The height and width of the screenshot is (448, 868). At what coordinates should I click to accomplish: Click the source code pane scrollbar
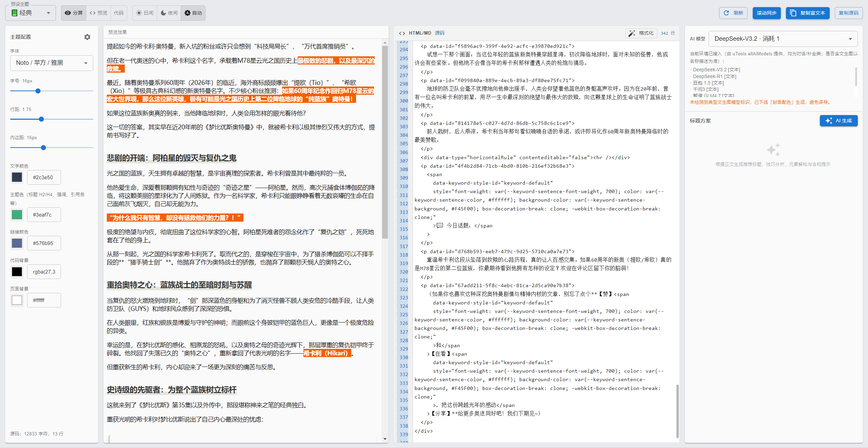(677, 411)
